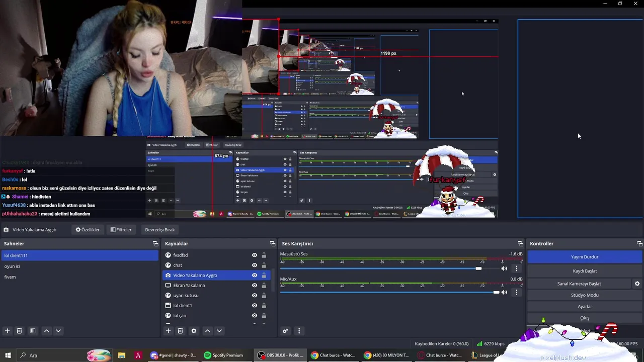Open Filtreler for selected source
644x362 pixels.
pyautogui.click(x=121, y=230)
